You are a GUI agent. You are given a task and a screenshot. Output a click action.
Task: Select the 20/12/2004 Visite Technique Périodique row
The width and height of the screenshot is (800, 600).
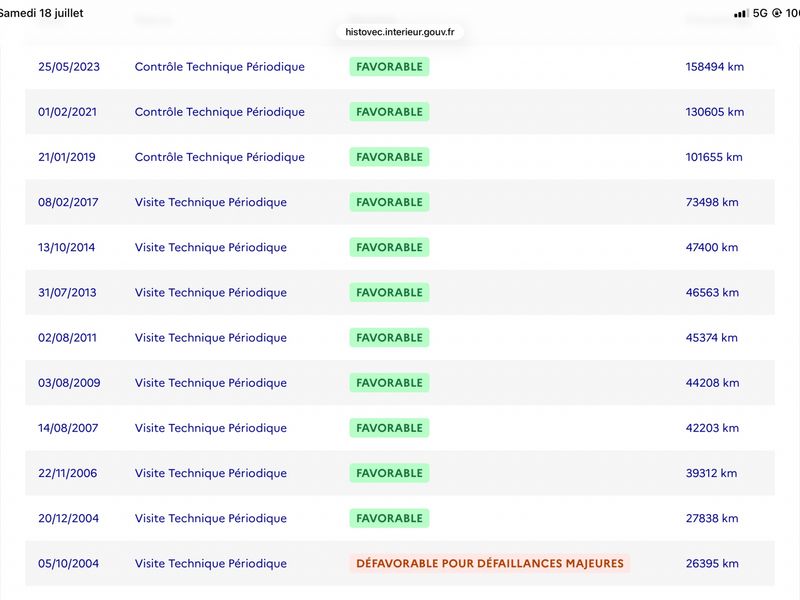400,518
